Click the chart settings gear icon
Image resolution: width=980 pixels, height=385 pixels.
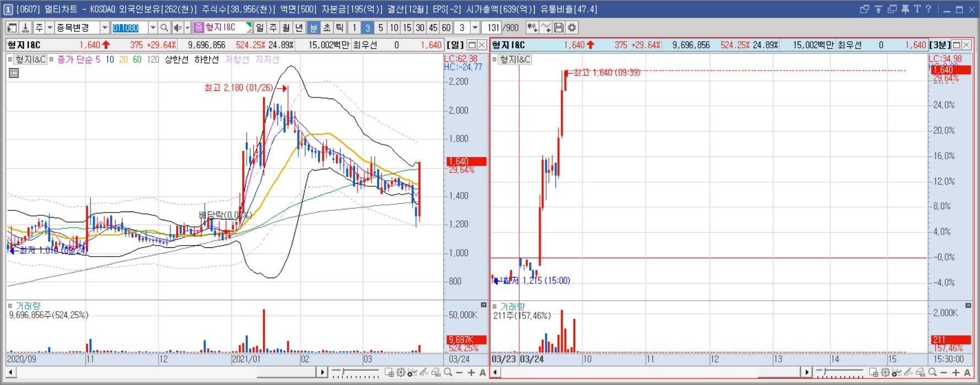click(572, 28)
